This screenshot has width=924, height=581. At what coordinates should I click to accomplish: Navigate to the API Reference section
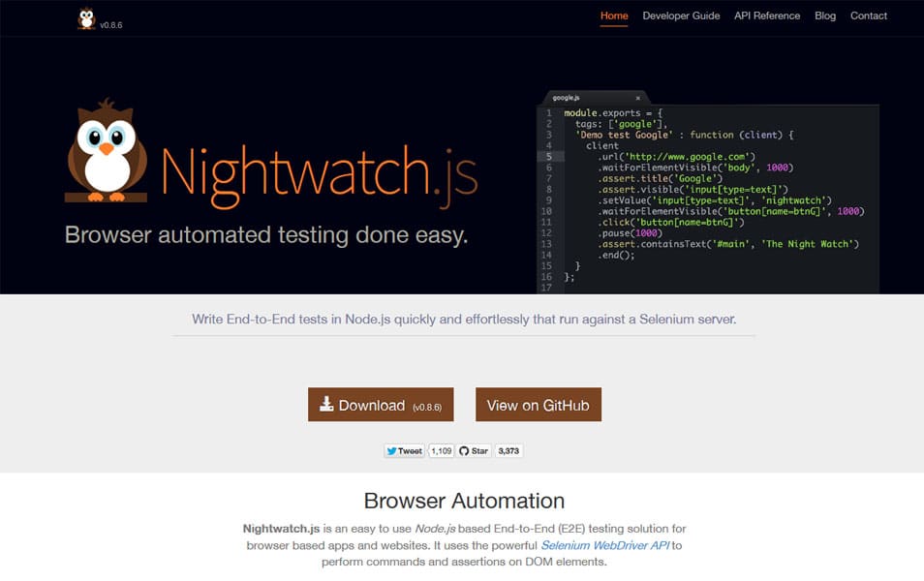click(766, 15)
